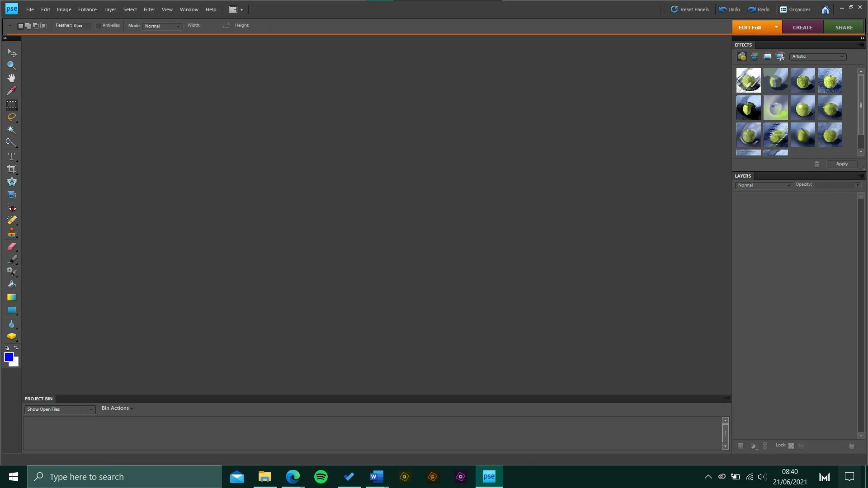Screen dimensions: 868x488
Task: Open the Enhance menu
Action: pyautogui.click(x=87, y=9)
